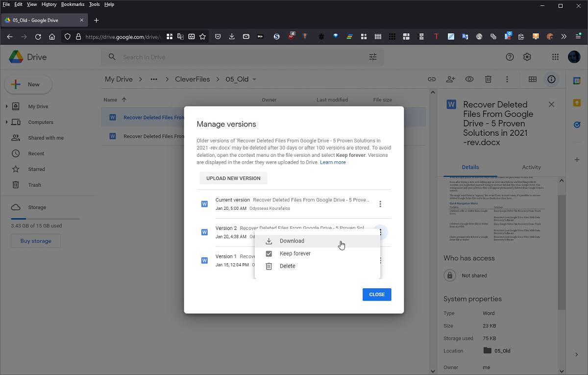Click the Share person-add icon

[450, 79]
